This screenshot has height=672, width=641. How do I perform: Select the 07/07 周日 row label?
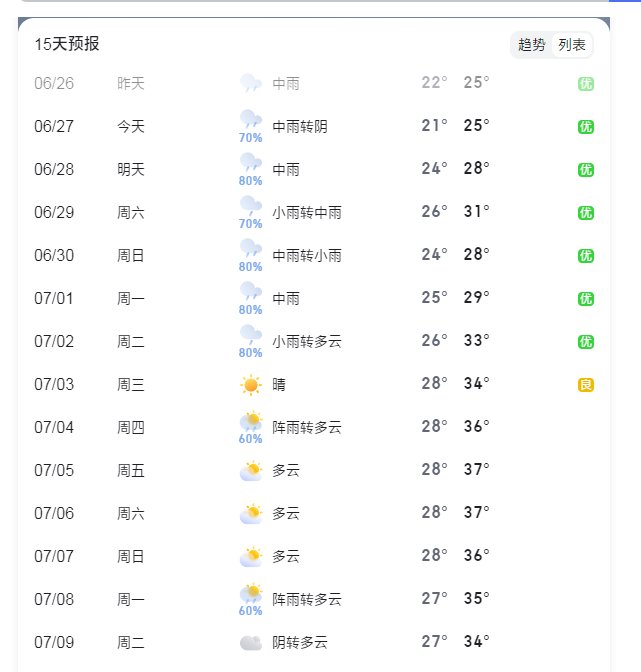(131, 556)
